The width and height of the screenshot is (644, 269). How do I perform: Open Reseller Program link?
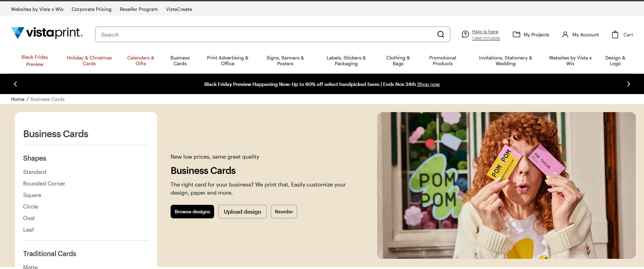(x=139, y=9)
